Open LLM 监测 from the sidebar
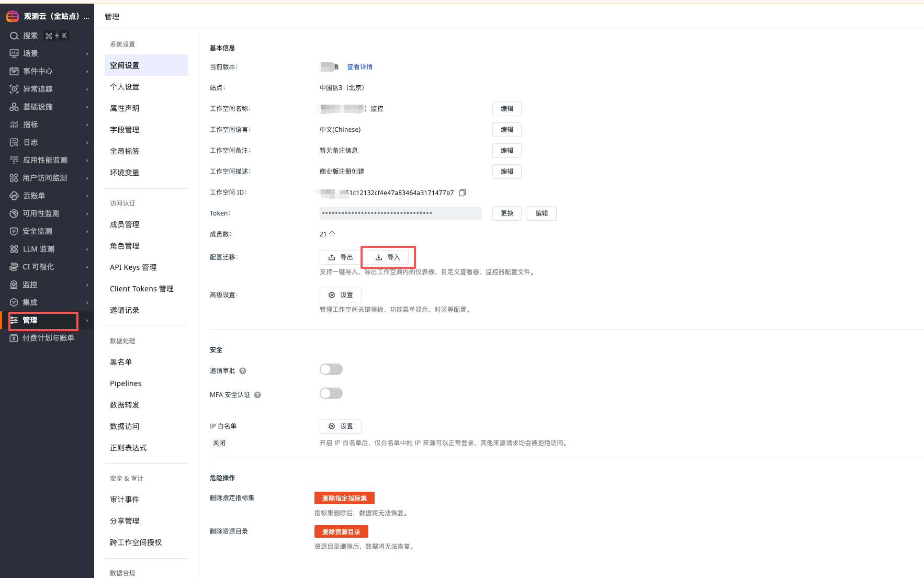The height and width of the screenshot is (578, 924). click(39, 249)
